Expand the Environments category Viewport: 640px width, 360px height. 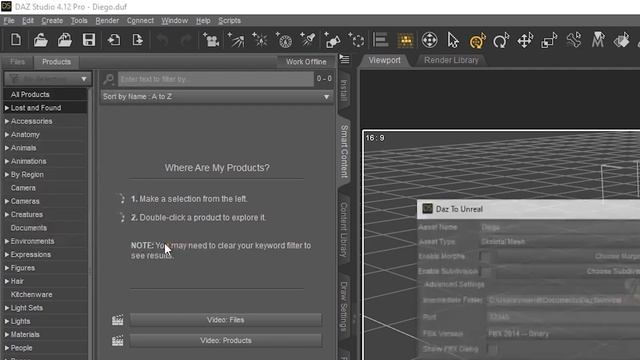pos(7,241)
